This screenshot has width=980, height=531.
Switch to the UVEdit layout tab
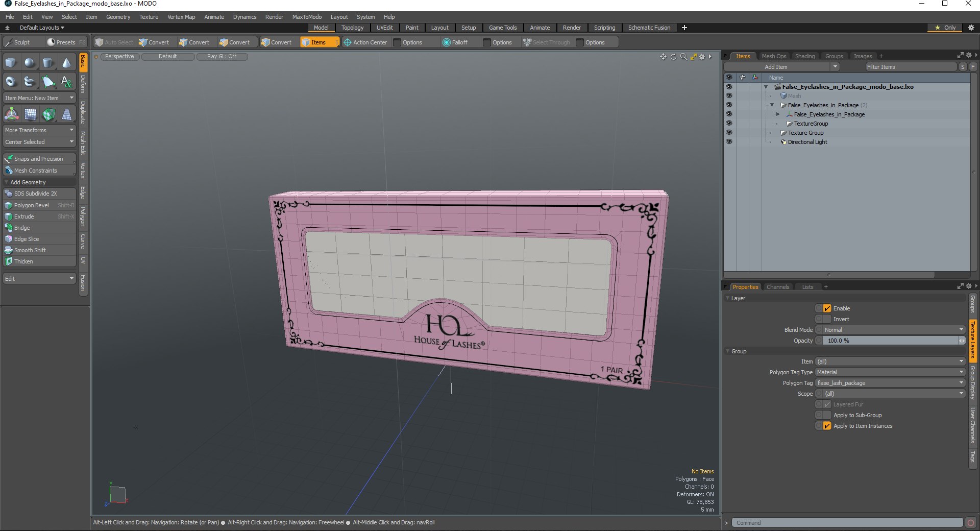[x=384, y=28]
